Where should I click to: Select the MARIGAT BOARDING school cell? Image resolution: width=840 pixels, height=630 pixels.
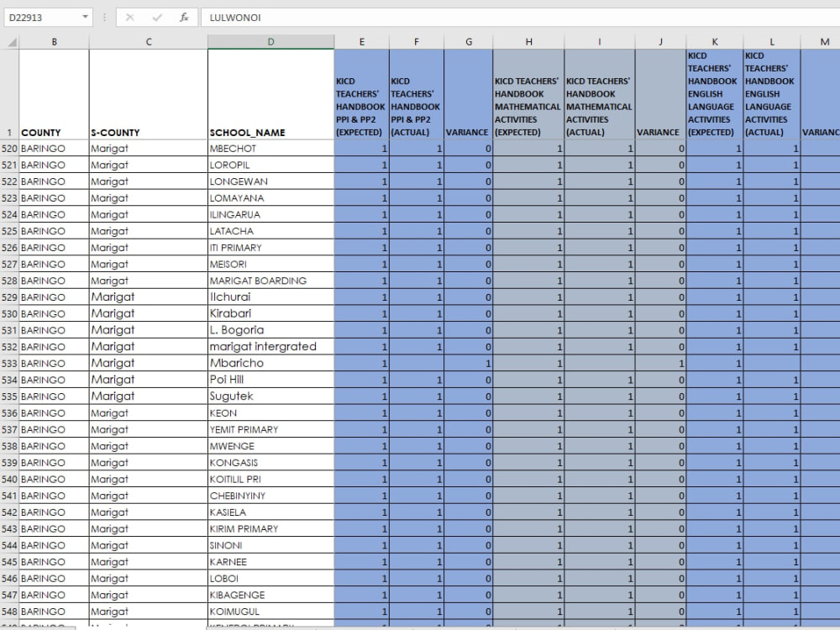tap(271, 281)
